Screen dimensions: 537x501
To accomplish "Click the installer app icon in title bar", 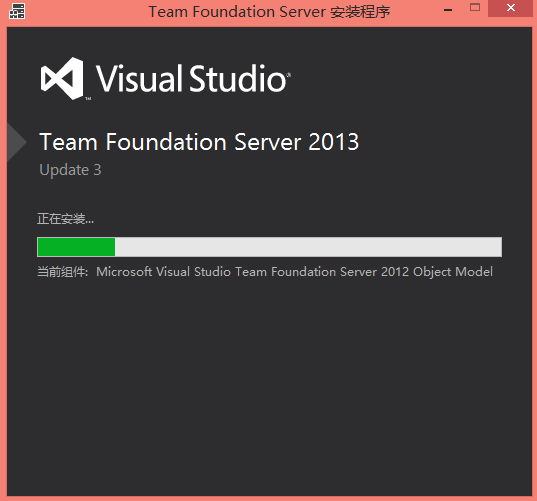I will tap(17, 11).
